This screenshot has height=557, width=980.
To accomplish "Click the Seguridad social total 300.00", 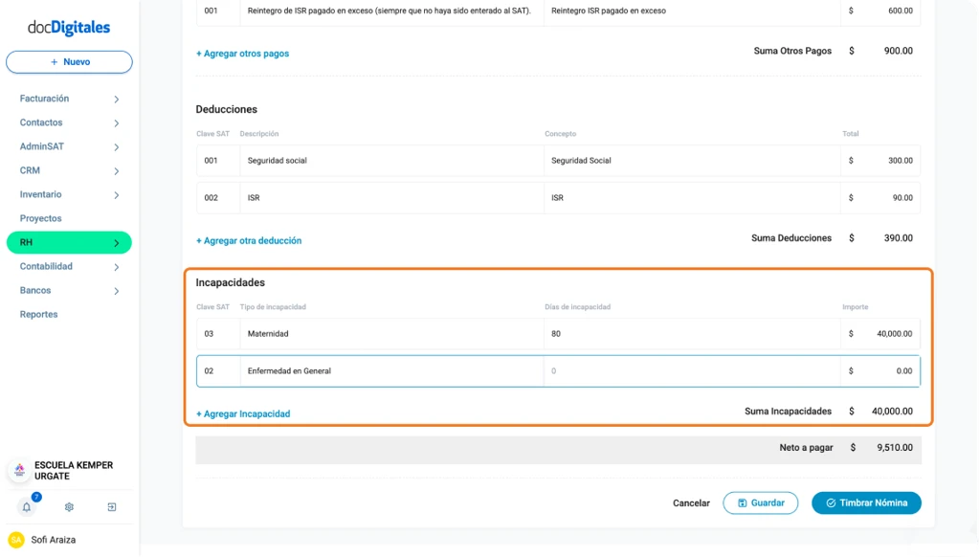I will tap(880, 161).
